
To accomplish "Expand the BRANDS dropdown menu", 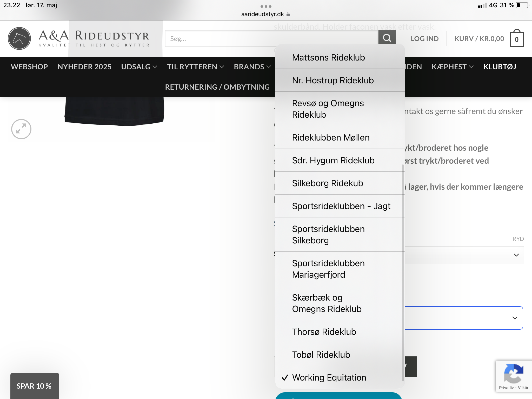I will [x=252, y=67].
